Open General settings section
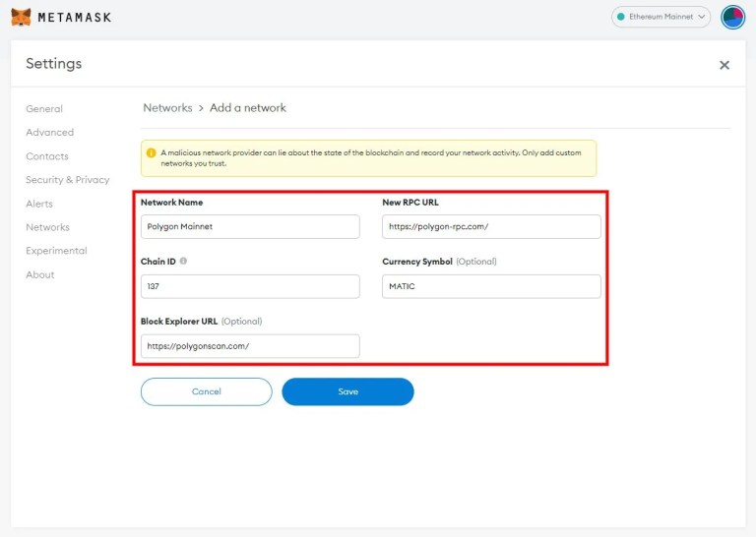This screenshot has width=756, height=537. 44,109
